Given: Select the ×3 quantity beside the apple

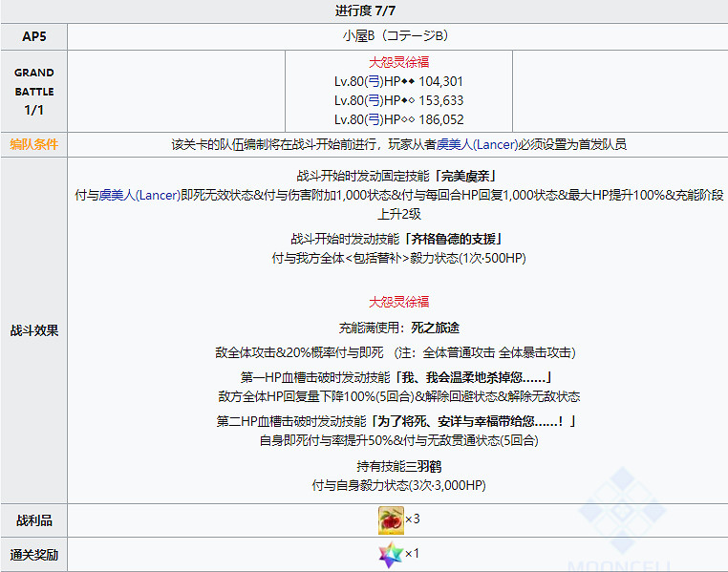Looking at the screenshot, I should point(413,519).
